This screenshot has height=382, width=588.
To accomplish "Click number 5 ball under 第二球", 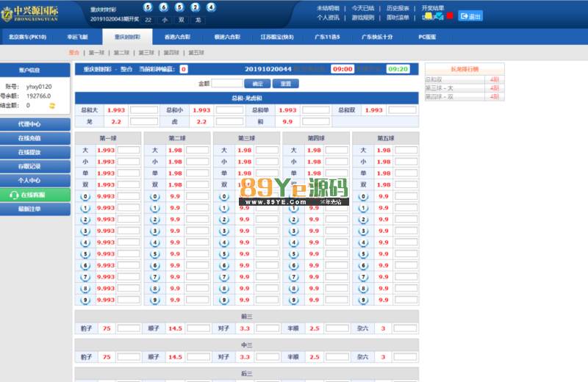I will click(154, 253).
